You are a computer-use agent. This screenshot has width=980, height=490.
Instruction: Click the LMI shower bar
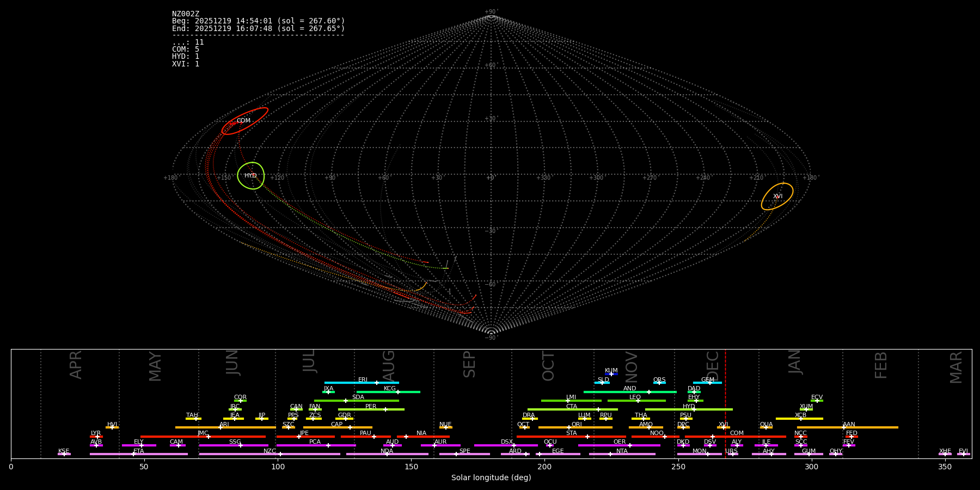[x=571, y=401]
